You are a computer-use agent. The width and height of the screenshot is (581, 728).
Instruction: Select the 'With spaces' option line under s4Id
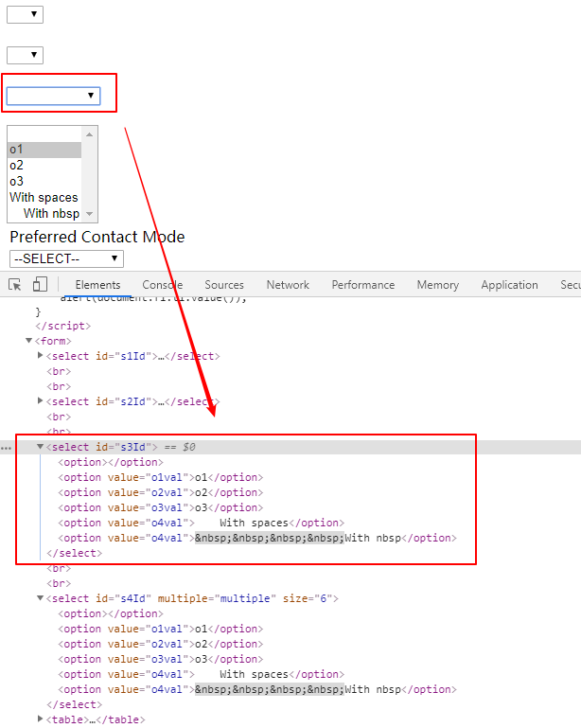pos(201,674)
